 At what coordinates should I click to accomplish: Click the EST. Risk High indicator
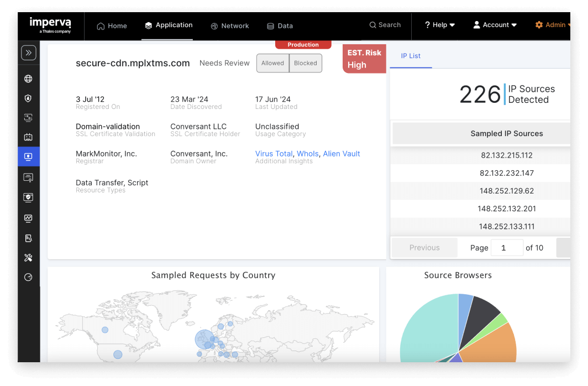[364, 59]
